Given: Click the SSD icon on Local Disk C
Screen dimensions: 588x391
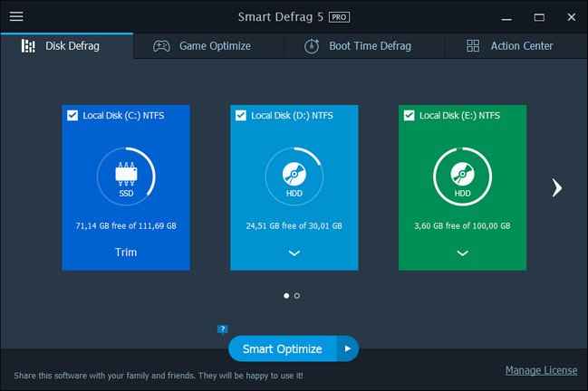Looking at the screenshot, I should tap(126, 176).
